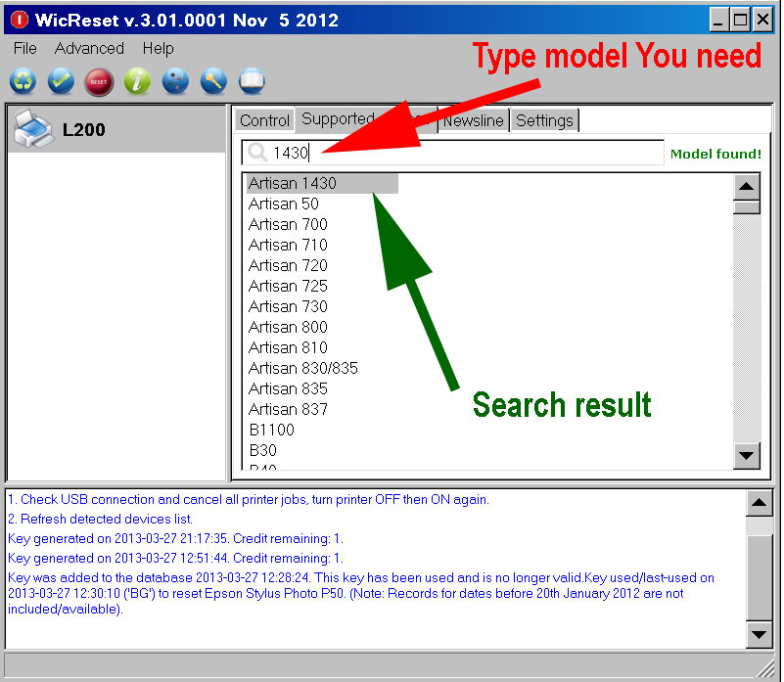Viewport: 784px width, 682px height.
Task: Select Artisan 700 in the model list
Action: pyautogui.click(x=288, y=224)
